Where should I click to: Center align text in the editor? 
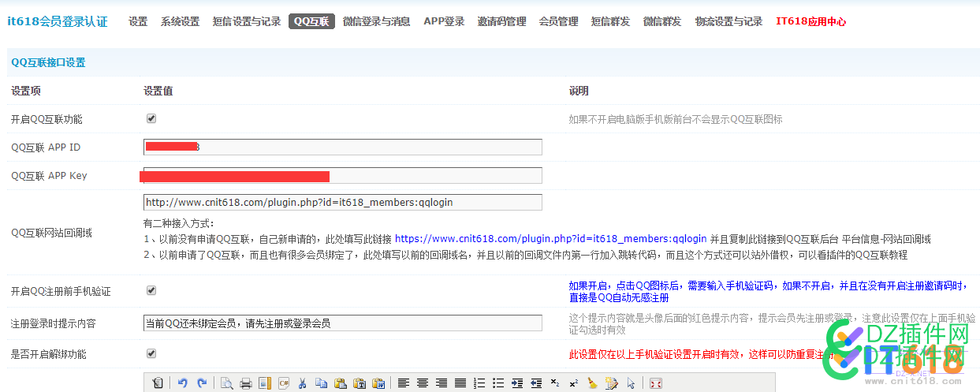(423, 383)
